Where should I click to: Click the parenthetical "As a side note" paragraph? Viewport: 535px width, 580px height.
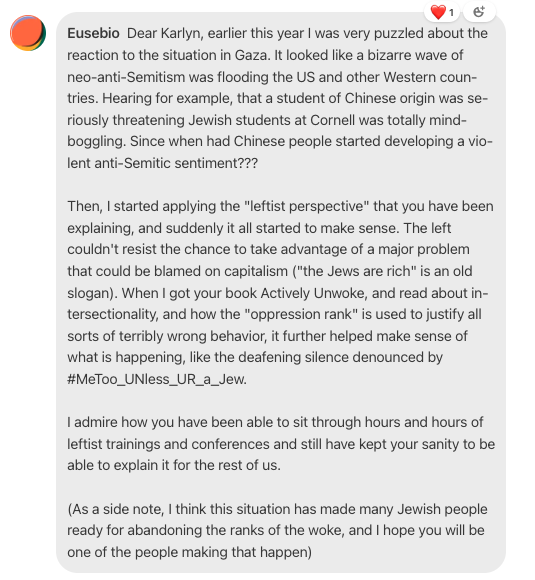[277, 530]
